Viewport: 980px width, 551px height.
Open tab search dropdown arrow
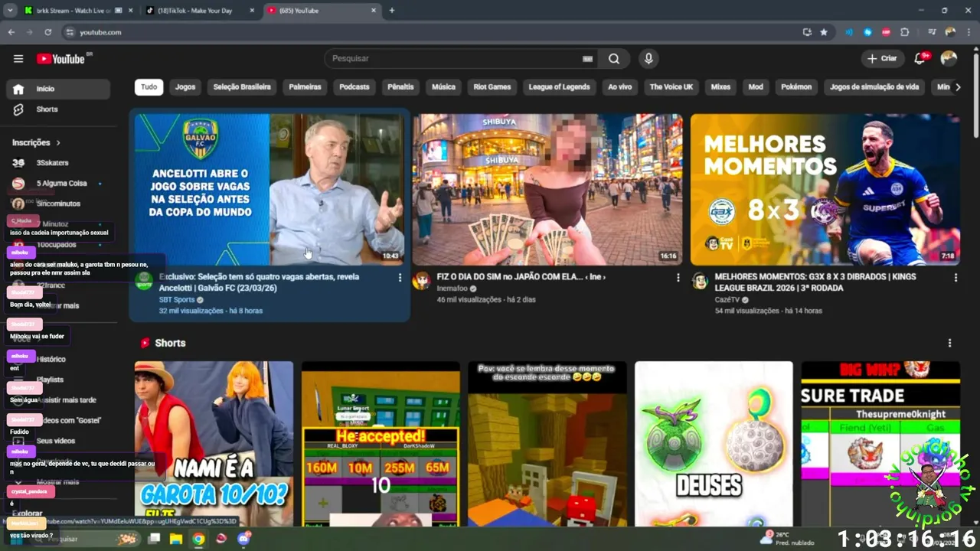pyautogui.click(x=10, y=11)
